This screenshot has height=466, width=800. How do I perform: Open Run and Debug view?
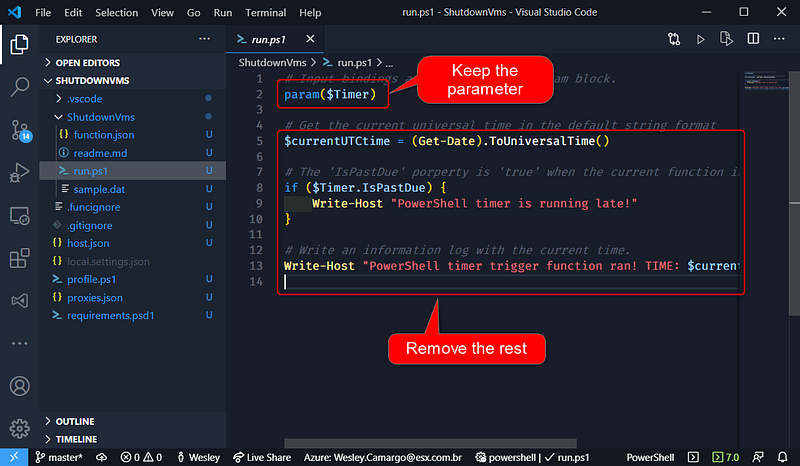point(20,172)
